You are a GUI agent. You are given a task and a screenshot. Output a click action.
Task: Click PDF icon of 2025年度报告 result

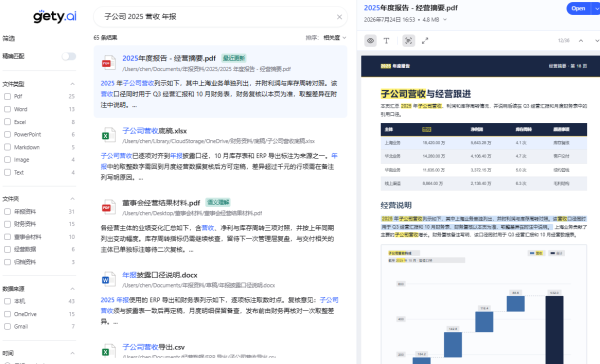108,63
